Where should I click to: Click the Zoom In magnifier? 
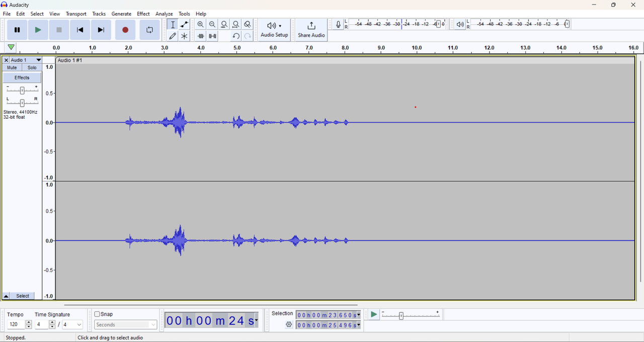coord(201,25)
